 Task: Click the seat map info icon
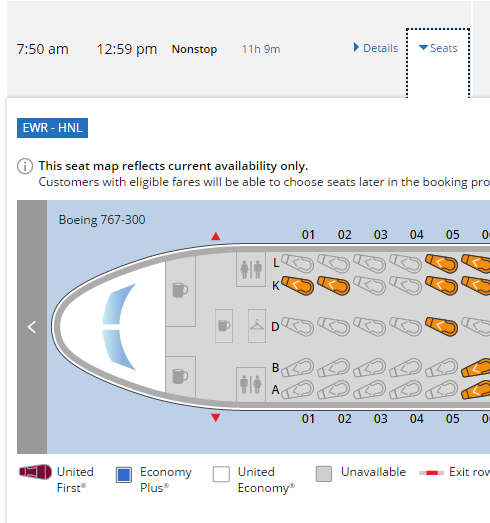pos(25,166)
